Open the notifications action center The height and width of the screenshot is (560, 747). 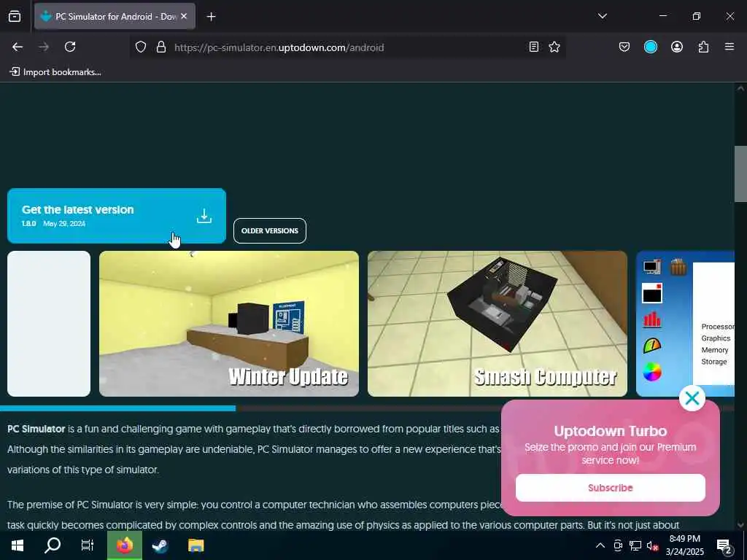coord(724,545)
